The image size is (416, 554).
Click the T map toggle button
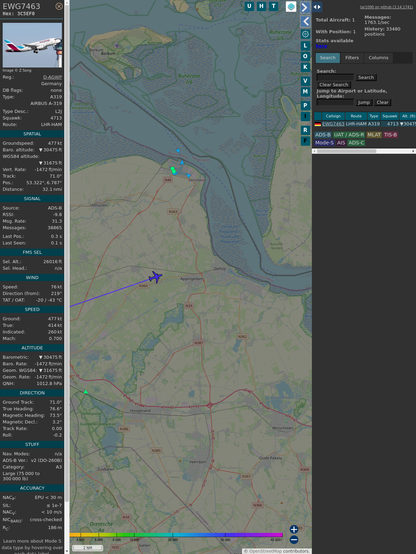[273, 6]
